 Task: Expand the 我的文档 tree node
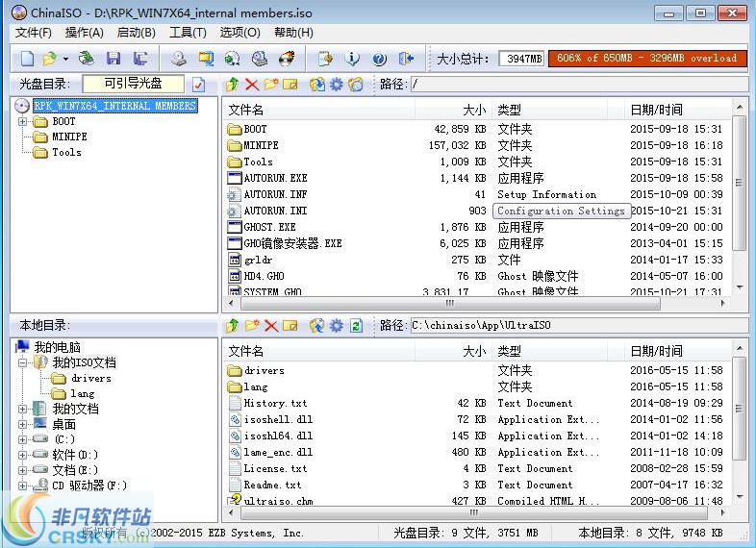[x=22, y=409]
